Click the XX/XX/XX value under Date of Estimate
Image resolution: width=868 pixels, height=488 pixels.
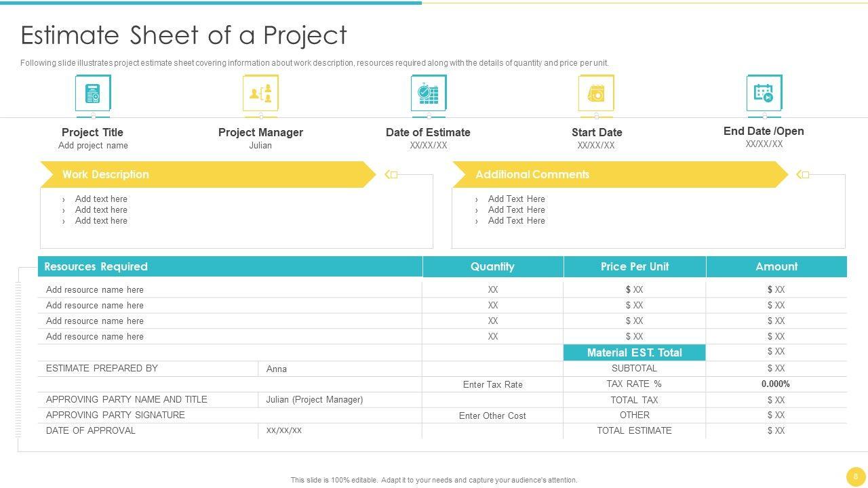click(x=429, y=146)
